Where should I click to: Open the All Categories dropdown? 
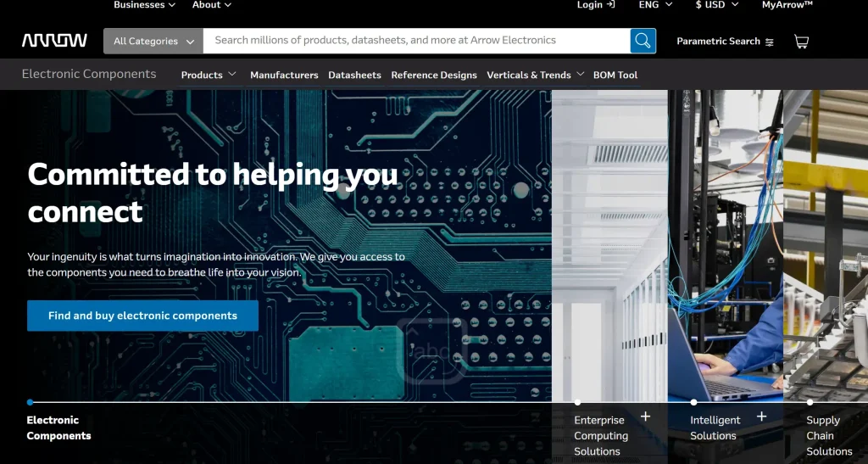coord(153,41)
